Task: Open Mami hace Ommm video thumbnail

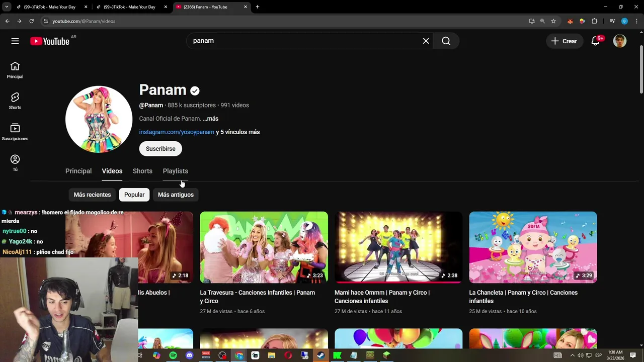Action: coord(398,247)
